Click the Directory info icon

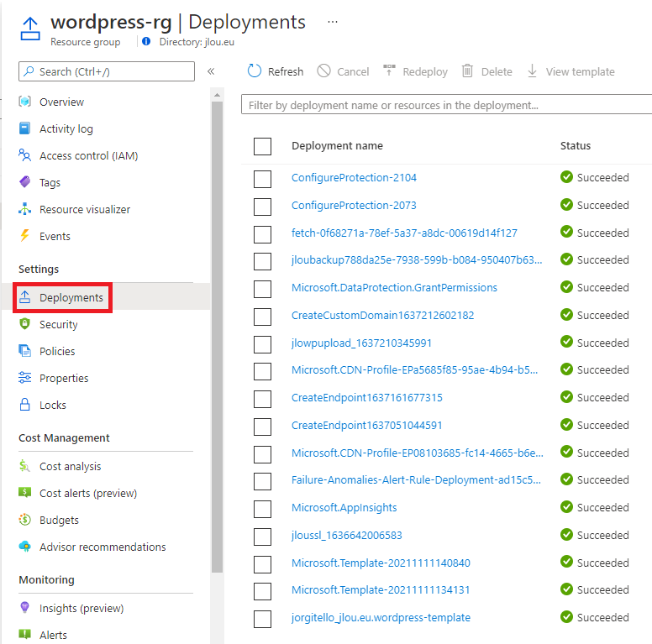[146, 41]
